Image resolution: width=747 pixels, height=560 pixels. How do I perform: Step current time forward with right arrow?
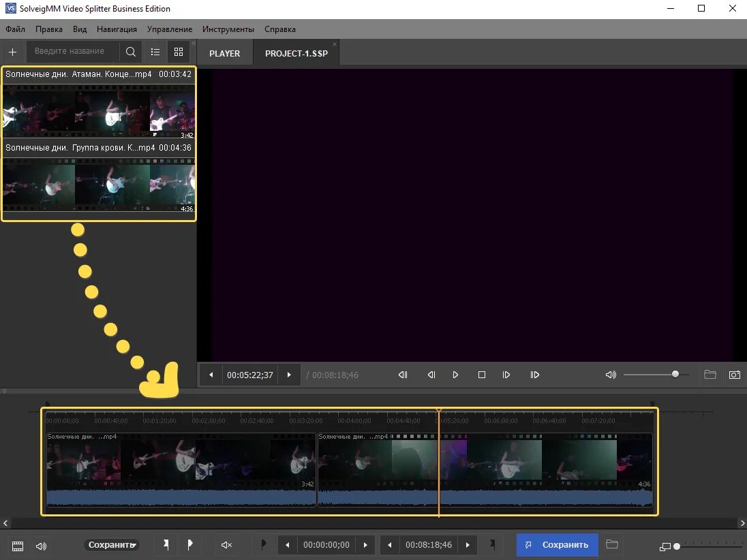click(x=289, y=375)
